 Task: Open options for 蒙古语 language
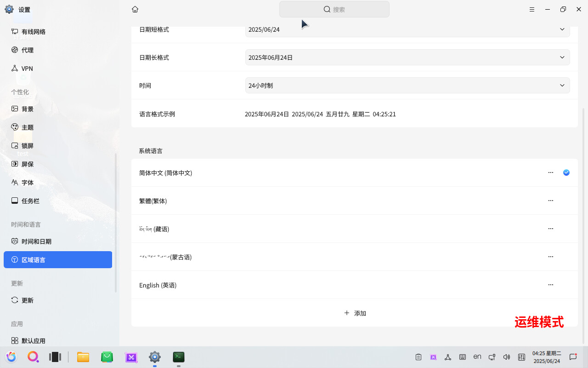[x=551, y=257]
